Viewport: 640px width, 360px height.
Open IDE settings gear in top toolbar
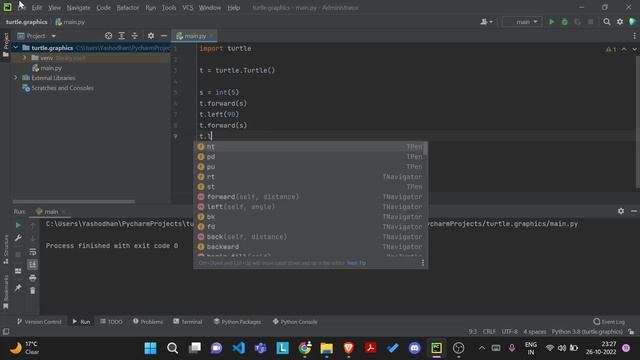[x=620, y=22]
